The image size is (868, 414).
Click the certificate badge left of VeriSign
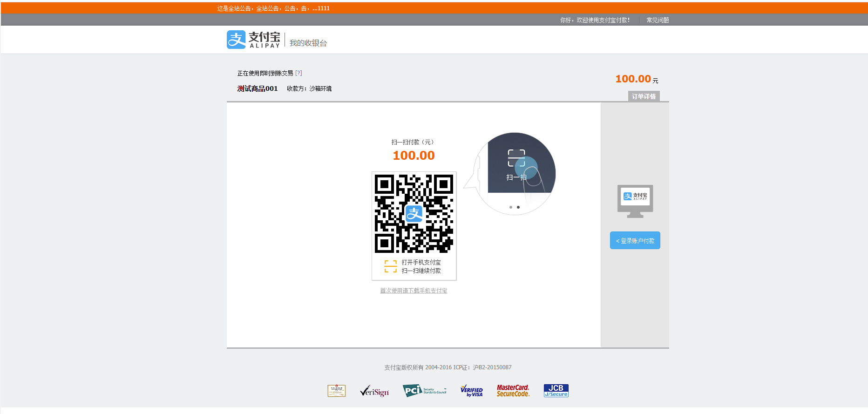click(x=337, y=391)
